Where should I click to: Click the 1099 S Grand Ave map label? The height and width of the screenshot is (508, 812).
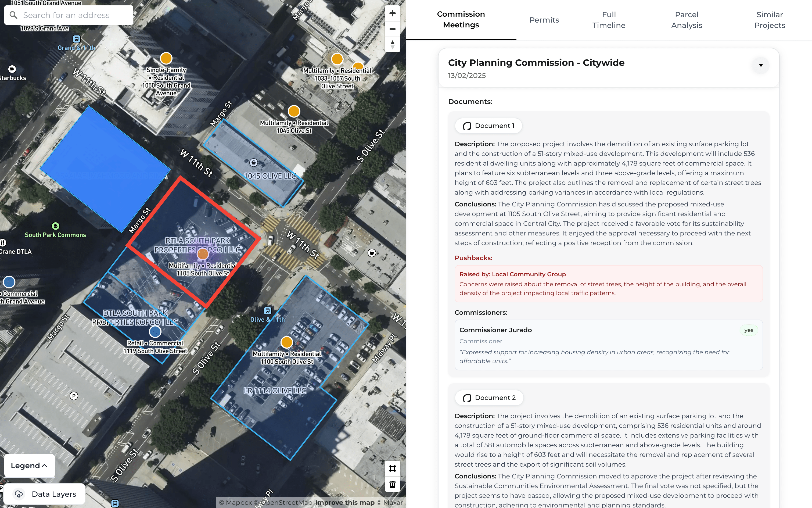coord(45,28)
